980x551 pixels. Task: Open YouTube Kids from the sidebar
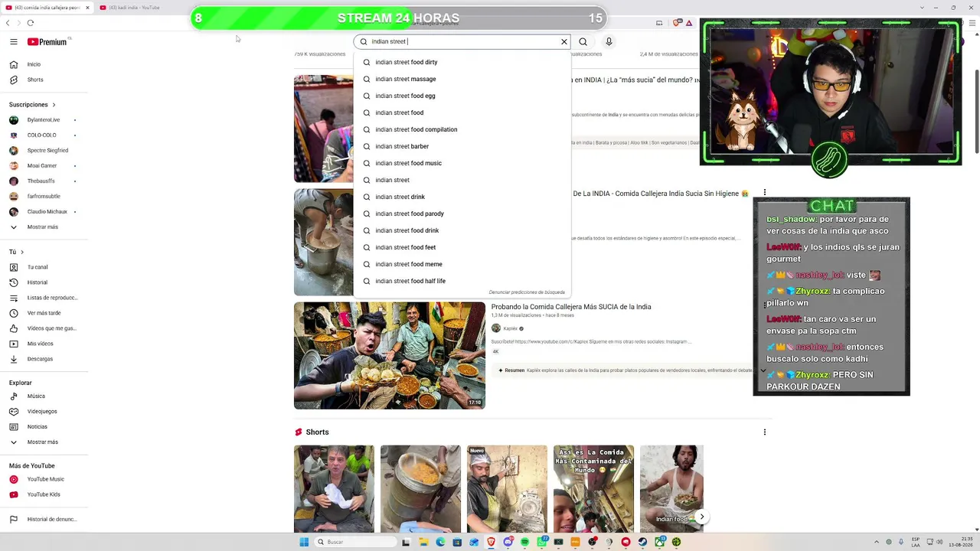coord(46,494)
